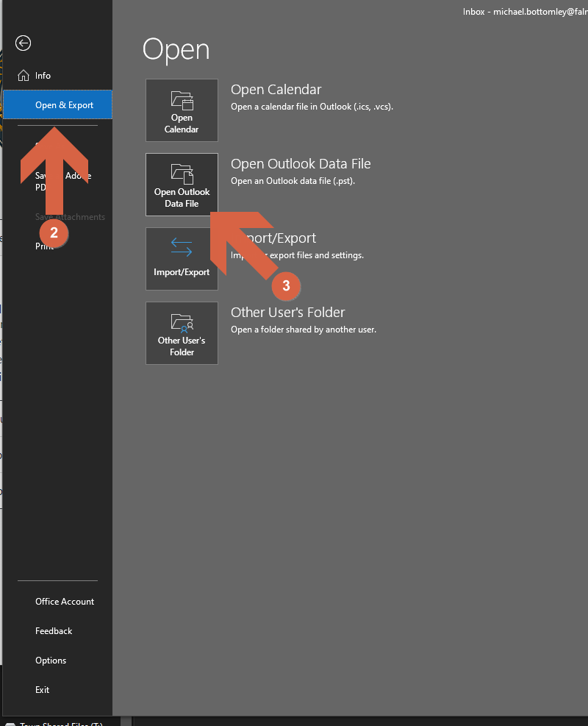The image size is (588, 726).
Task: Click the Other User's Folder tile
Action: (x=182, y=333)
